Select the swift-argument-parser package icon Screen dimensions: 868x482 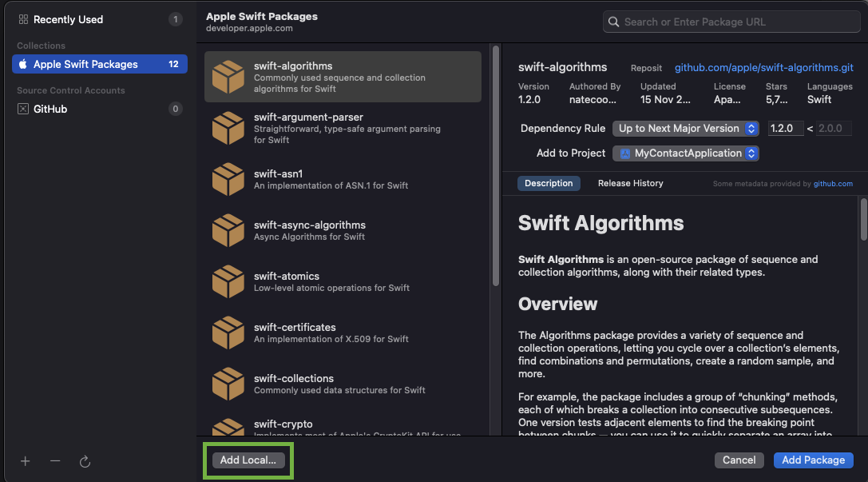tap(228, 128)
